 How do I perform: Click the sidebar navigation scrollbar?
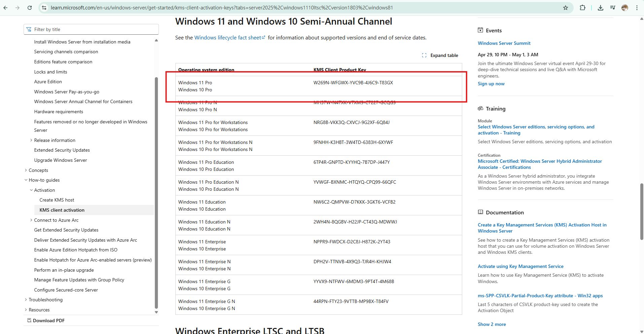click(x=156, y=192)
